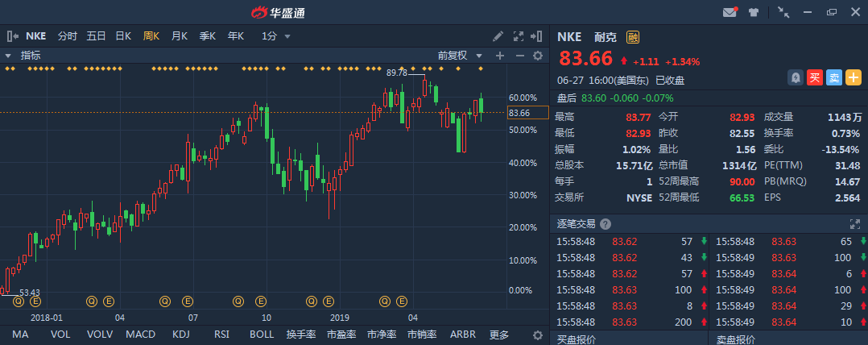Open the indicator bar settings gear
The height and width of the screenshot is (345, 868).
(x=537, y=335)
